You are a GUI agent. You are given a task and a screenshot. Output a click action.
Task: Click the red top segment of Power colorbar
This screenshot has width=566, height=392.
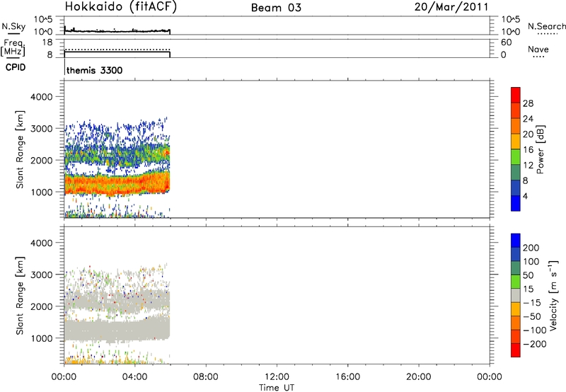coord(516,96)
